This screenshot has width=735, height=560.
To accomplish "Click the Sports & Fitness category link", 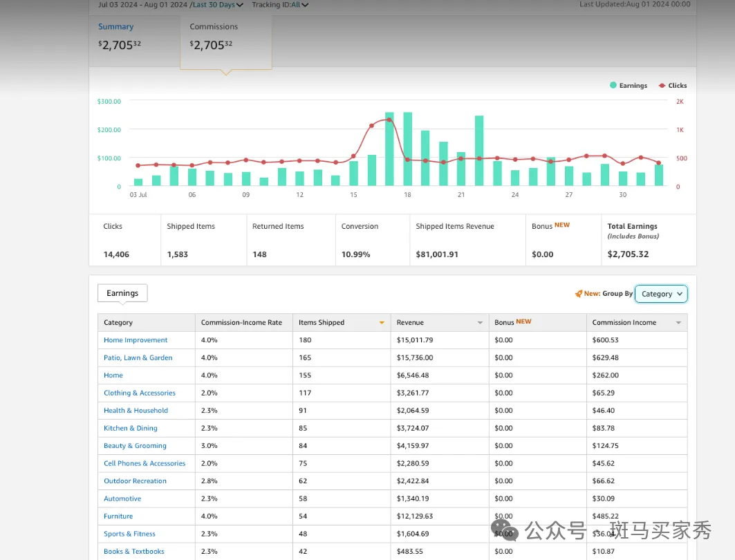I will (129, 534).
